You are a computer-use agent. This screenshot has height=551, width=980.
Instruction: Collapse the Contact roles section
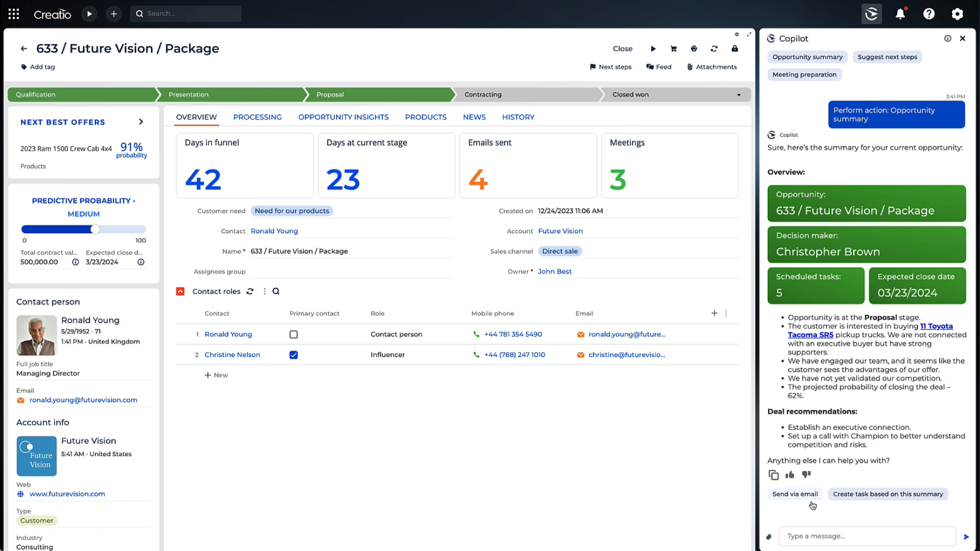pos(180,291)
